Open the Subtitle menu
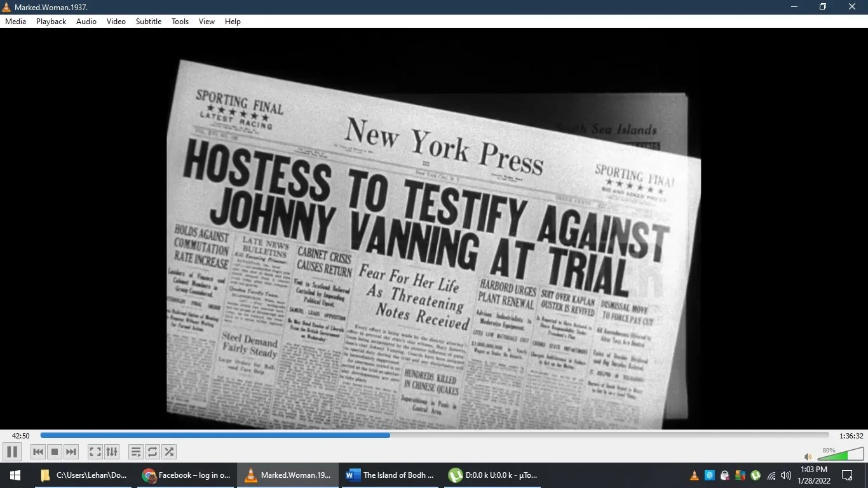 tap(149, 21)
